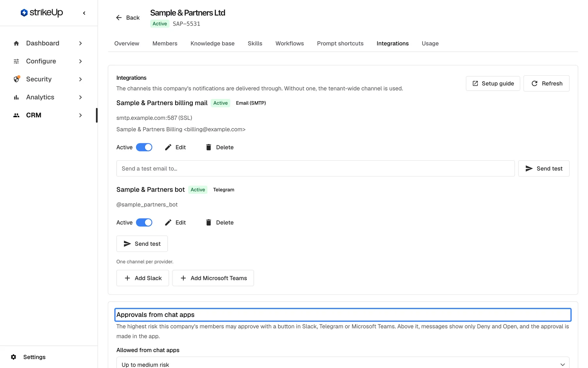This screenshot has height=368, width=588.
Task: Expand the Dashboard menu chevron
Action: (x=80, y=43)
